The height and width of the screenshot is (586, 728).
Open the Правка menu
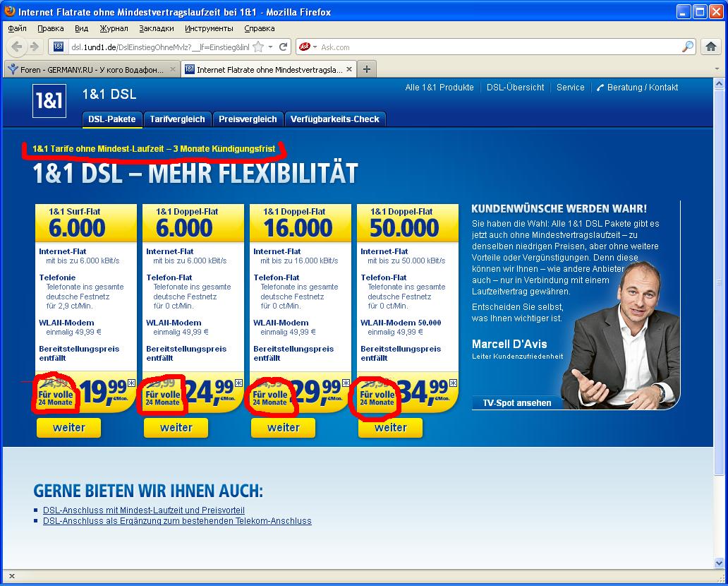[x=51, y=28]
